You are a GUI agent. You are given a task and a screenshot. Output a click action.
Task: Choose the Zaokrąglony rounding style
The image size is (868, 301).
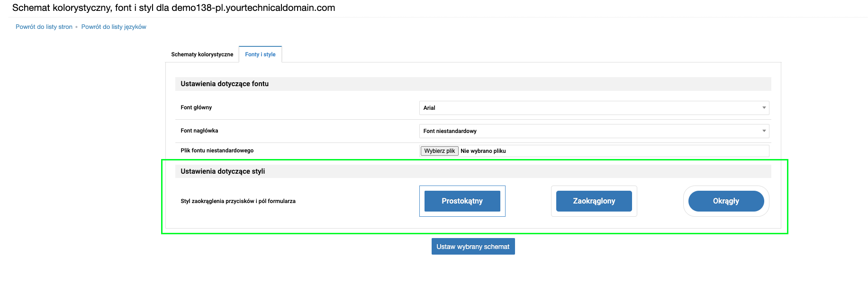point(594,201)
